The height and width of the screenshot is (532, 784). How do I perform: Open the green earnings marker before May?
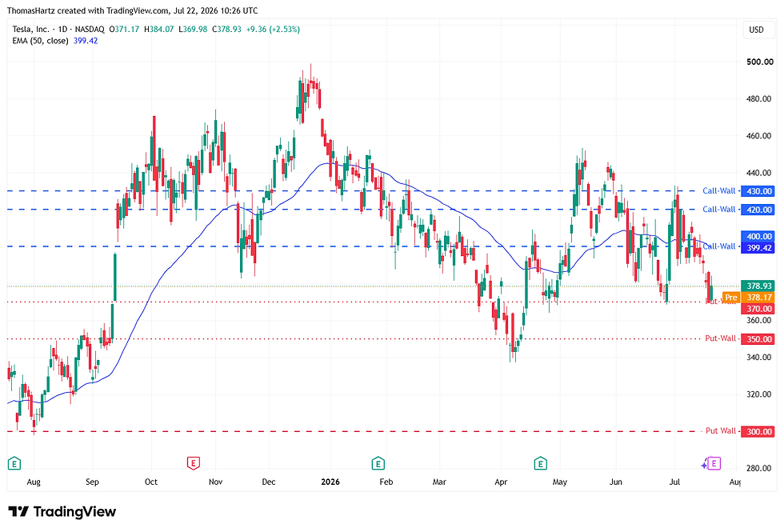tap(540, 463)
